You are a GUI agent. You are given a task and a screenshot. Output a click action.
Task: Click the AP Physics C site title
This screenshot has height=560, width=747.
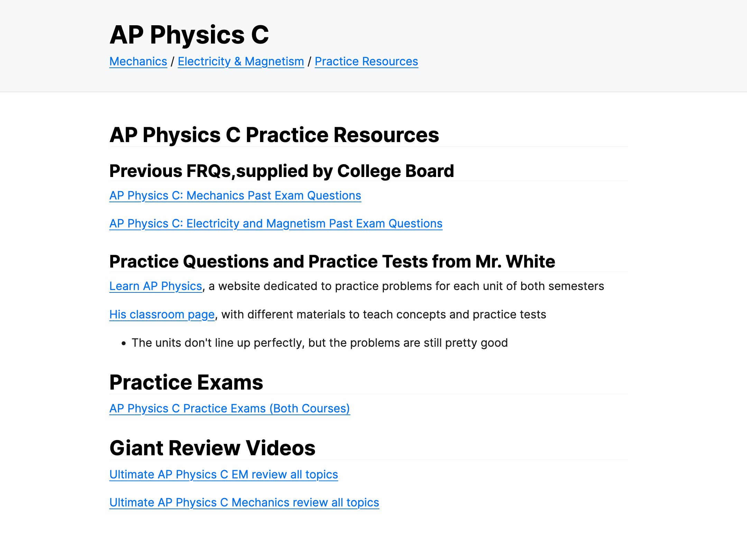(x=189, y=35)
